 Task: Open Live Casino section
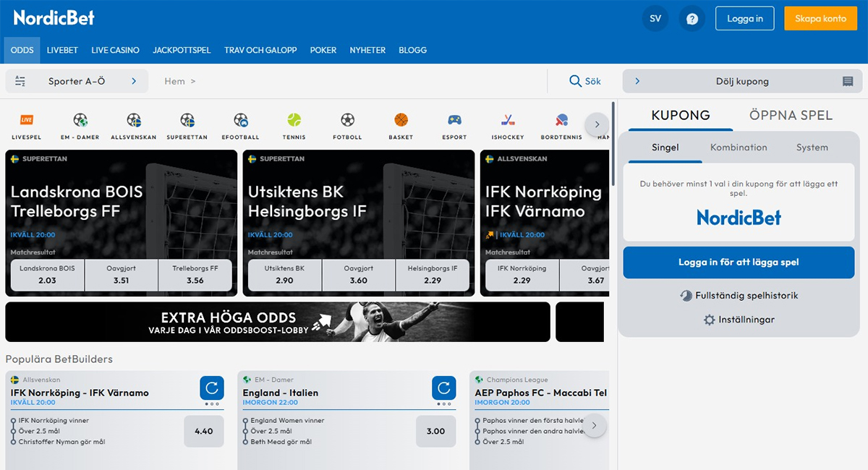click(115, 51)
